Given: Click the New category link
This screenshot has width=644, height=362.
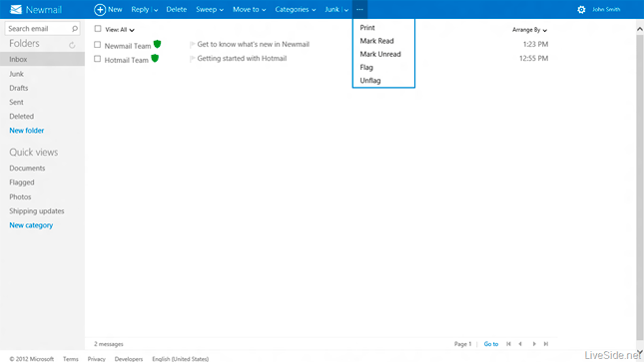Looking at the screenshot, I should (x=31, y=225).
